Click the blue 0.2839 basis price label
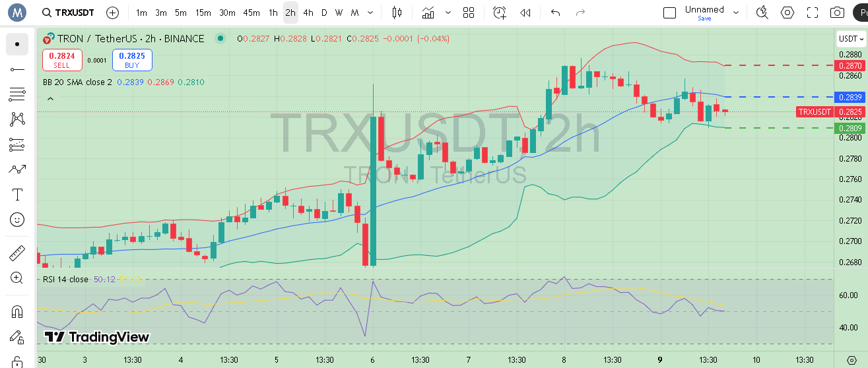868x368 pixels. click(x=850, y=97)
